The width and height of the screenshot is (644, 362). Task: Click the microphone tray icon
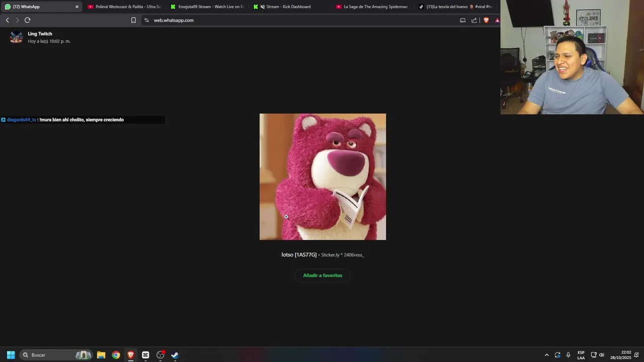568,355
